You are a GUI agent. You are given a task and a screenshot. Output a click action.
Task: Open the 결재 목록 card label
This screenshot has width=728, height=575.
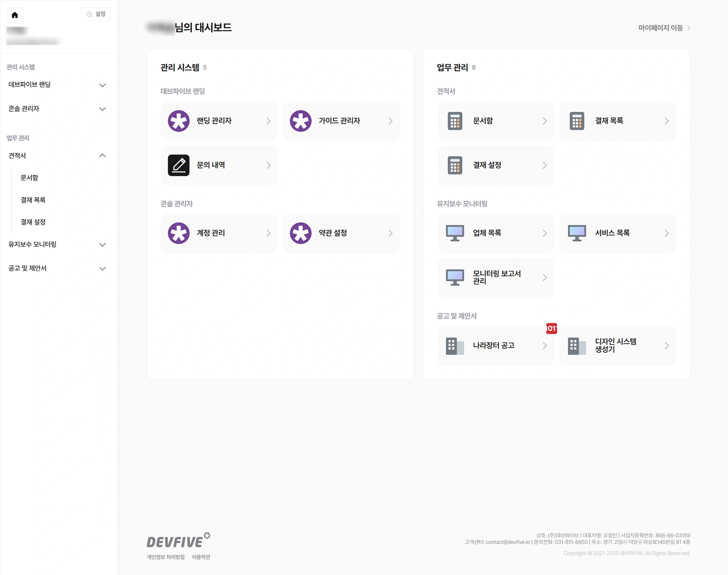point(609,121)
